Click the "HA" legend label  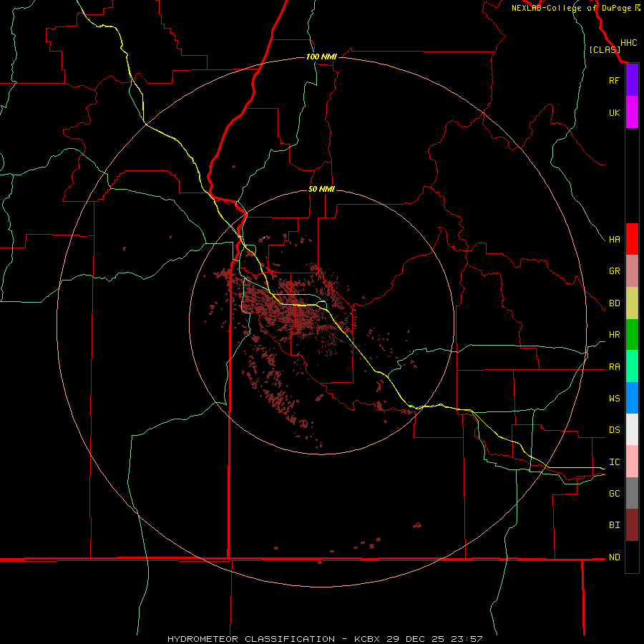coord(614,239)
